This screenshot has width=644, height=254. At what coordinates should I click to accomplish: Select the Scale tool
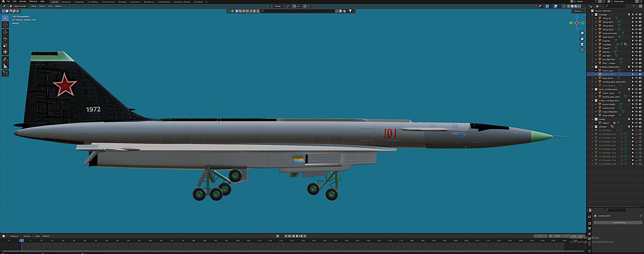coord(5,45)
